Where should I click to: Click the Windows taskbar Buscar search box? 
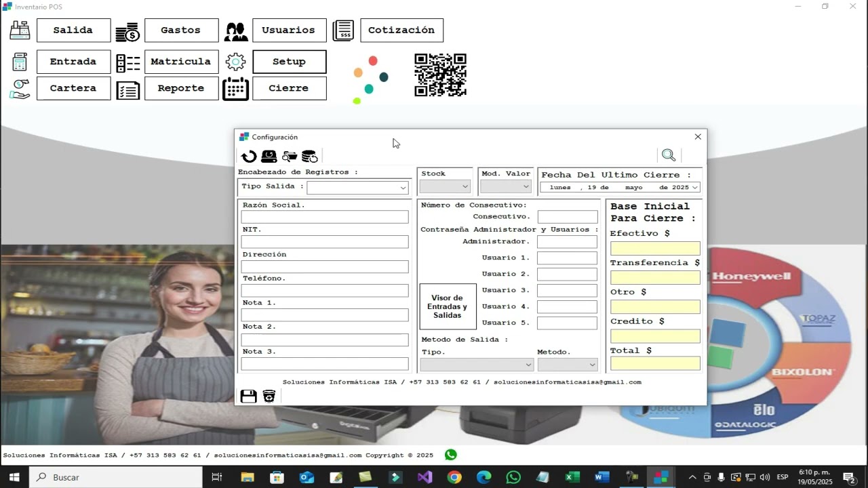pyautogui.click(x=115, y=477)
